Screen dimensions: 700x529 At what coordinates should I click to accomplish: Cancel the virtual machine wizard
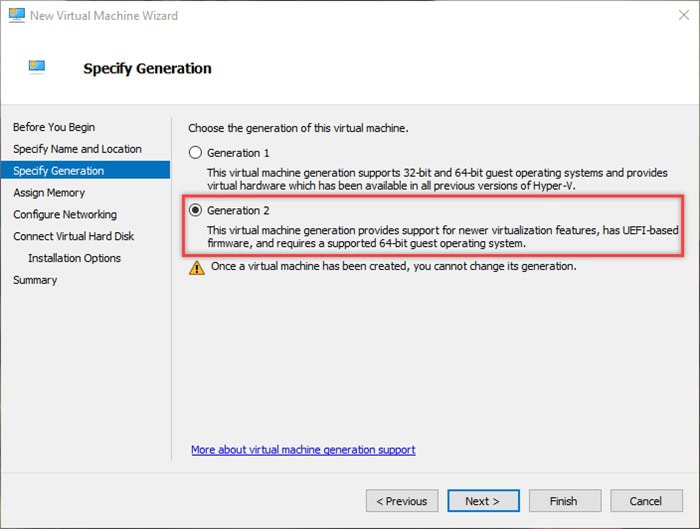pos(645,501)
